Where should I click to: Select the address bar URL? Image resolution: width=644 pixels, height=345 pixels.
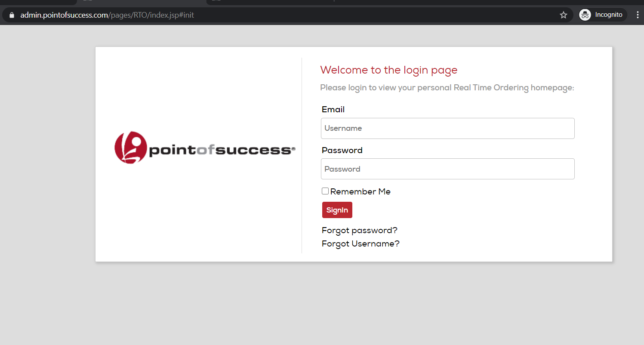pyautogui.click(x=108, y=15)
